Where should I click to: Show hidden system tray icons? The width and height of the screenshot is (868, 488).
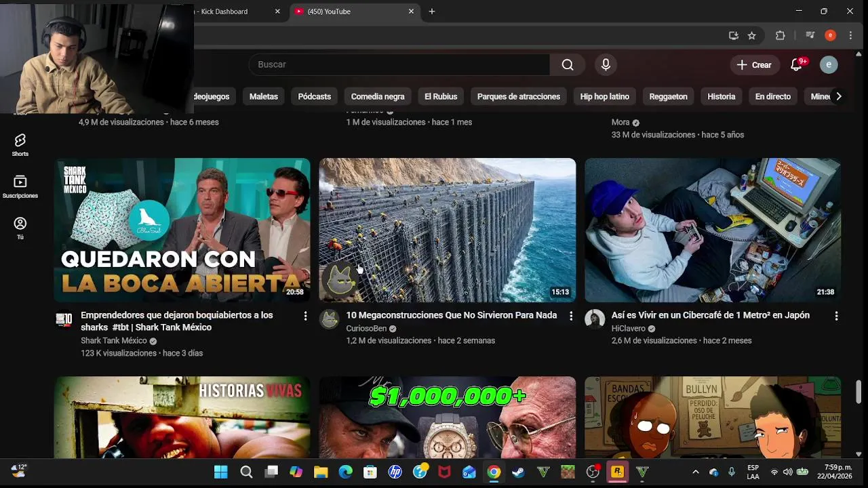point(695,472)
